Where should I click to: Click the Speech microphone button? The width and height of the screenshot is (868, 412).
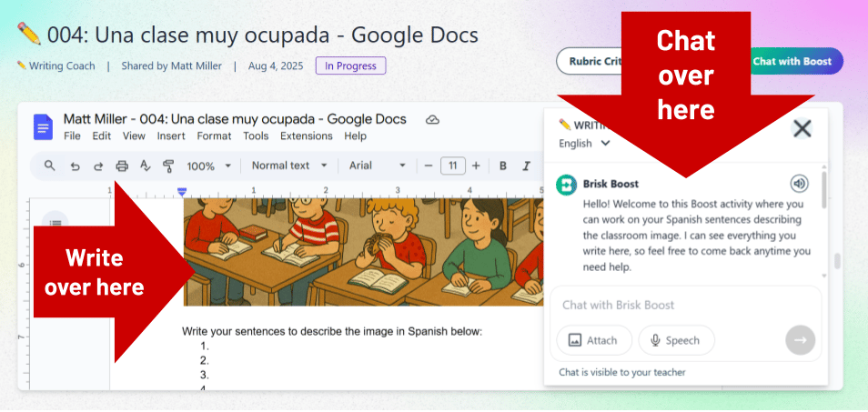point(676,340)
